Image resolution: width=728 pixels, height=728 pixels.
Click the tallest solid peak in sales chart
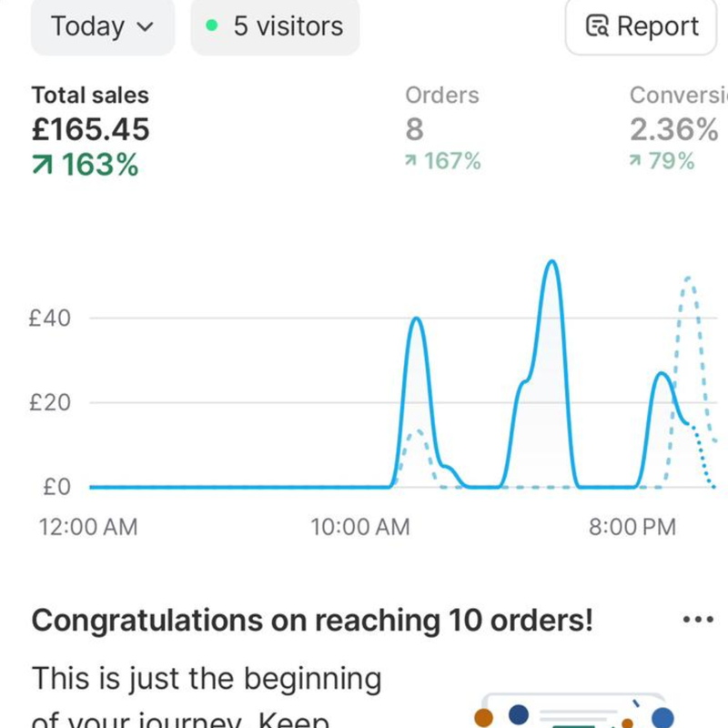(x=551, y=264)
